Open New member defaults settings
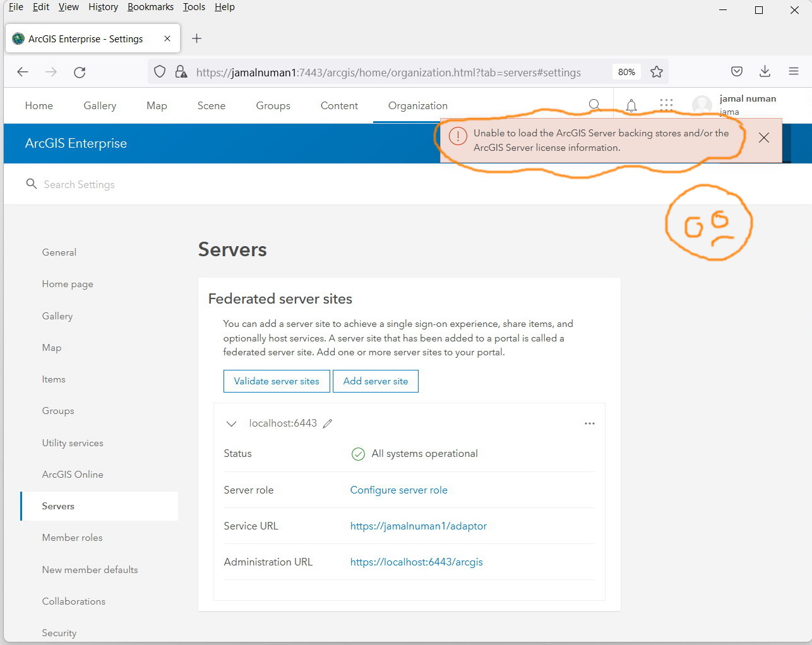 click(x=90, y=569)
